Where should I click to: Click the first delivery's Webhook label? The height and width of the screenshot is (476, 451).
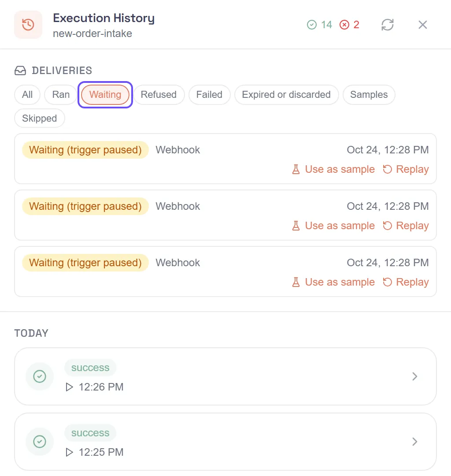(x=178, y=150)
